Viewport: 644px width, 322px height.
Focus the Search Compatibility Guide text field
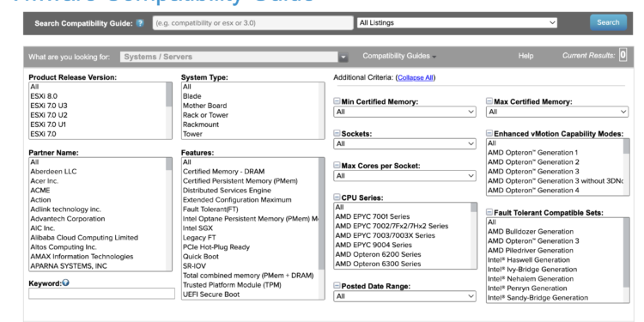[253, 23]
